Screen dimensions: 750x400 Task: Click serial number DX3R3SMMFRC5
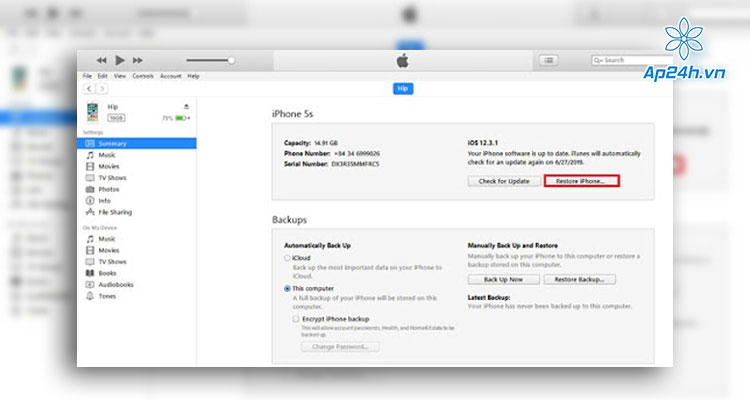pos(355,164)
